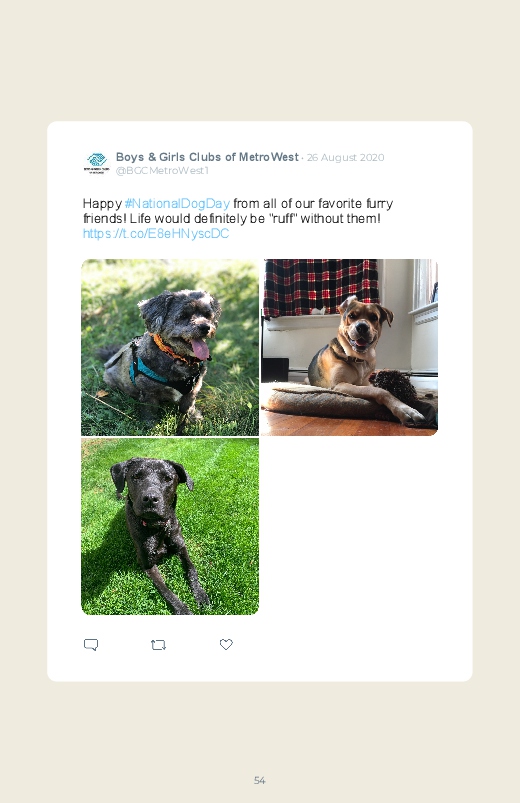Open the shaggy gray dog photo
Viewport: 520px width, 803px height.
[x=170, y=347]
